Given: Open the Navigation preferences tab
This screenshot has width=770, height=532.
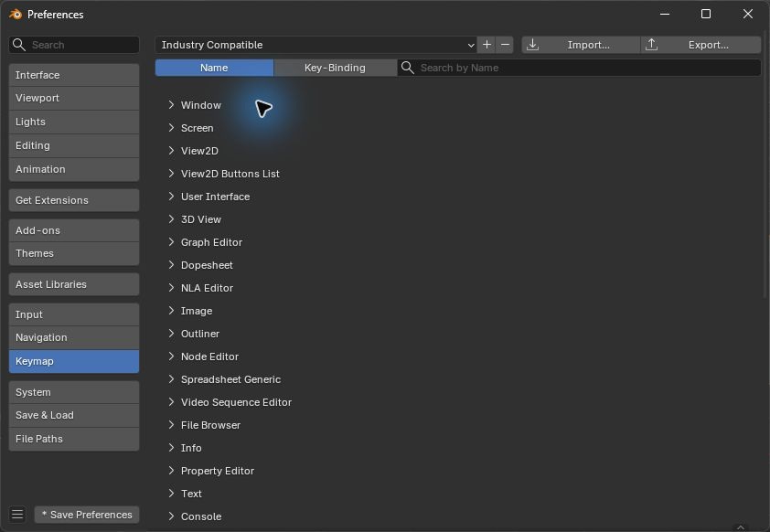Looking at the screenshot, I should pos(74,337).
